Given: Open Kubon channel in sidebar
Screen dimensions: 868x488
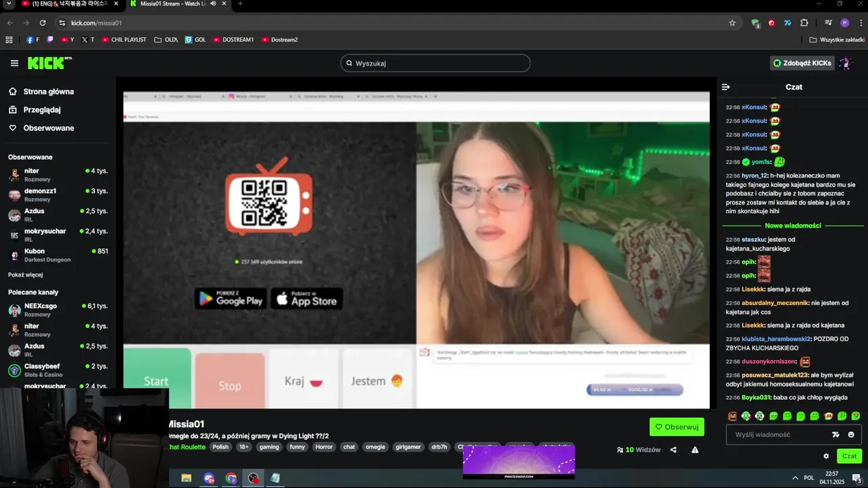Looking at the screenshot, I should [58, 255].
